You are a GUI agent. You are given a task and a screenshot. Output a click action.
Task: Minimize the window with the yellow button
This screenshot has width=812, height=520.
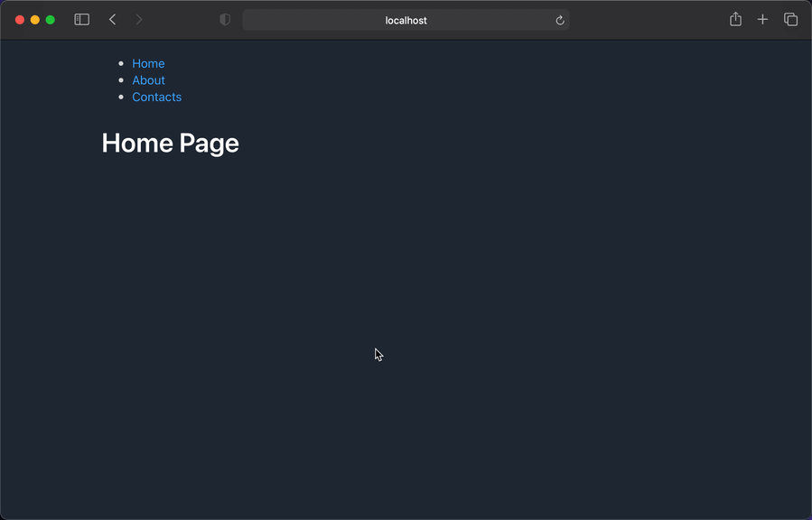(34, 20)
